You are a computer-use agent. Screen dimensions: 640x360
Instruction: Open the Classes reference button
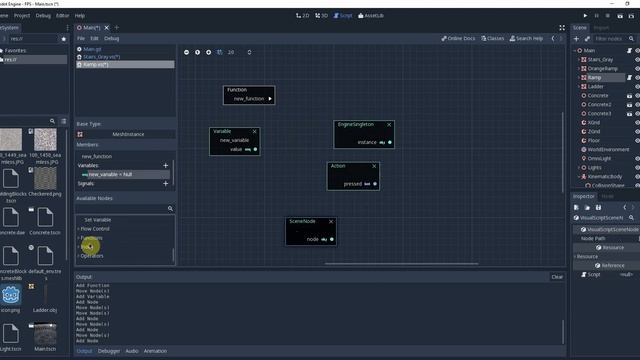click(492, 38)
